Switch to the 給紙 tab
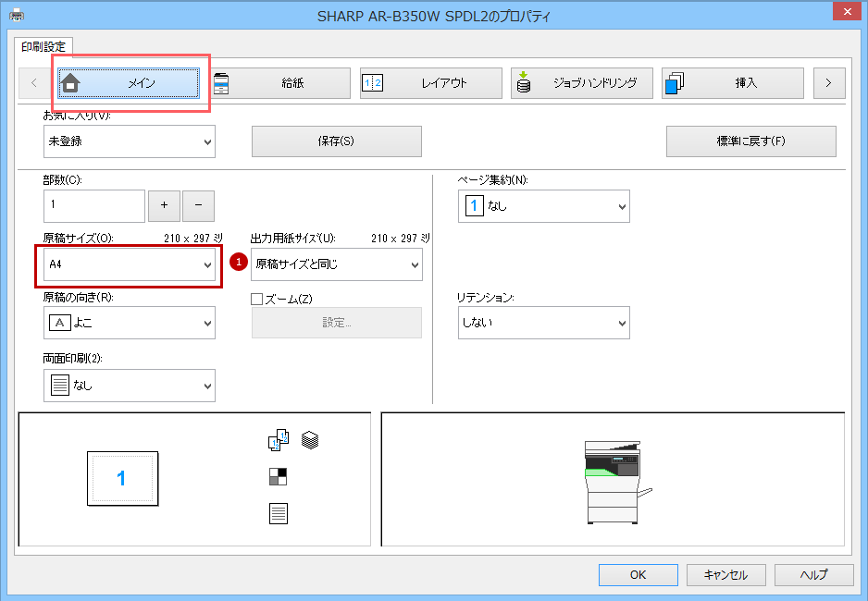This screenshot has height=601, width=868. pos(281,83)
